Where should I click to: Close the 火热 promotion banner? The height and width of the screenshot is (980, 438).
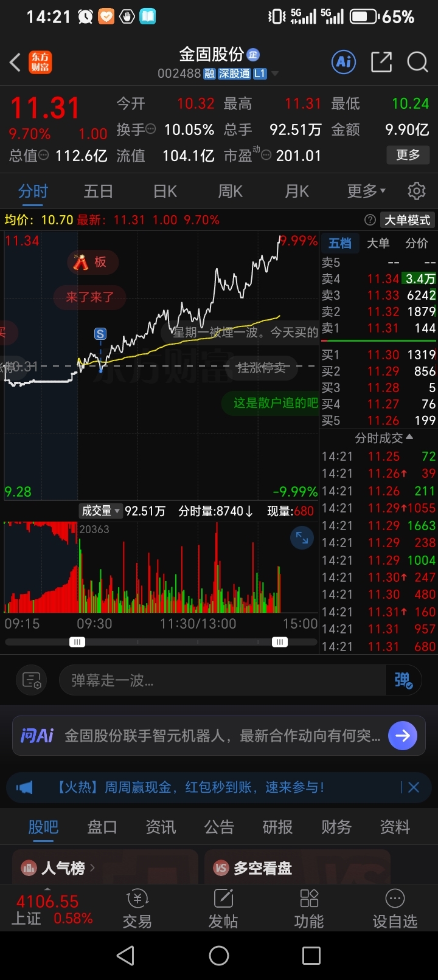click(414, 787)
